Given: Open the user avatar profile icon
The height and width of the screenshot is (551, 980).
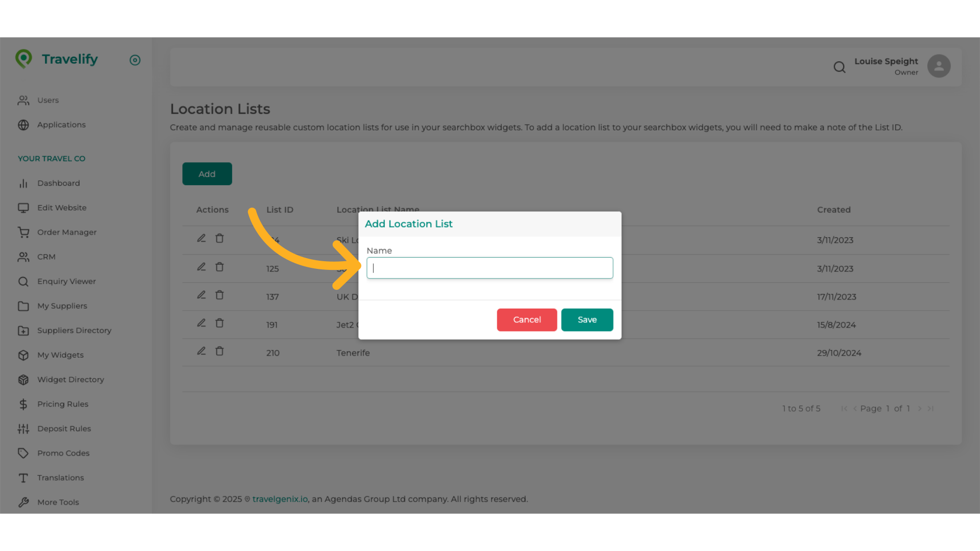Looking at the screenshot, I should coord(939,66).
